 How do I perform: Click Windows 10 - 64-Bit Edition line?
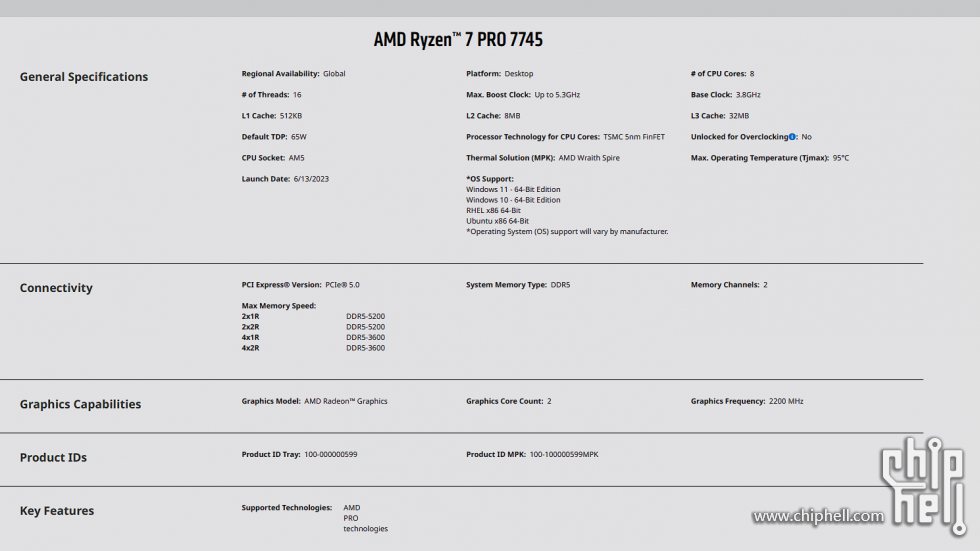(x=513, y=200)
